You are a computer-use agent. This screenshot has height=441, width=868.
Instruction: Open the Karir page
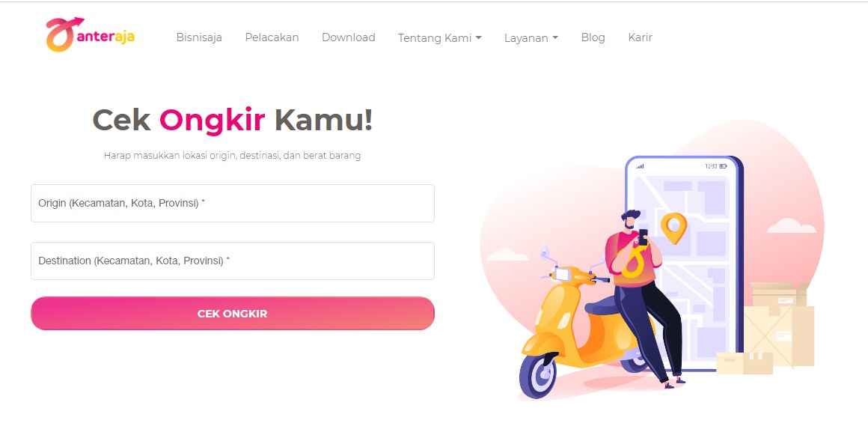coord(640,37)
